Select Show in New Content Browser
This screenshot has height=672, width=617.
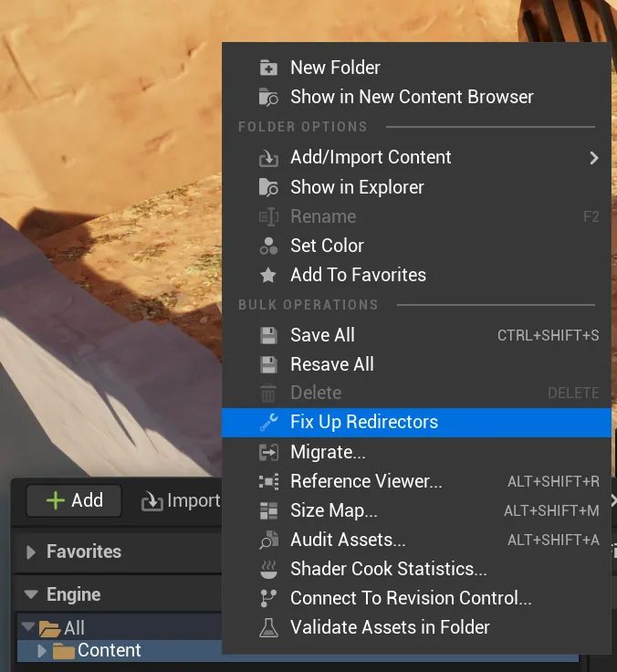pos(416,97)
